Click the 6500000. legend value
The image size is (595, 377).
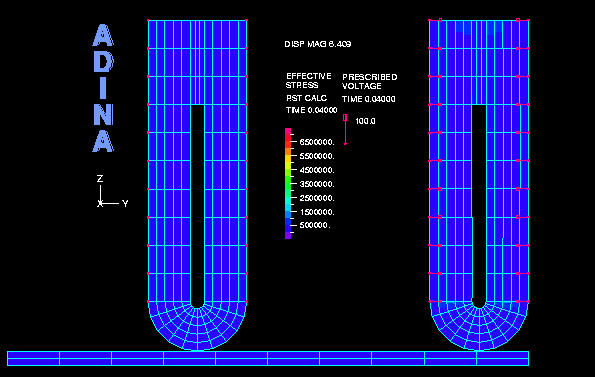(x=317, y=142)
